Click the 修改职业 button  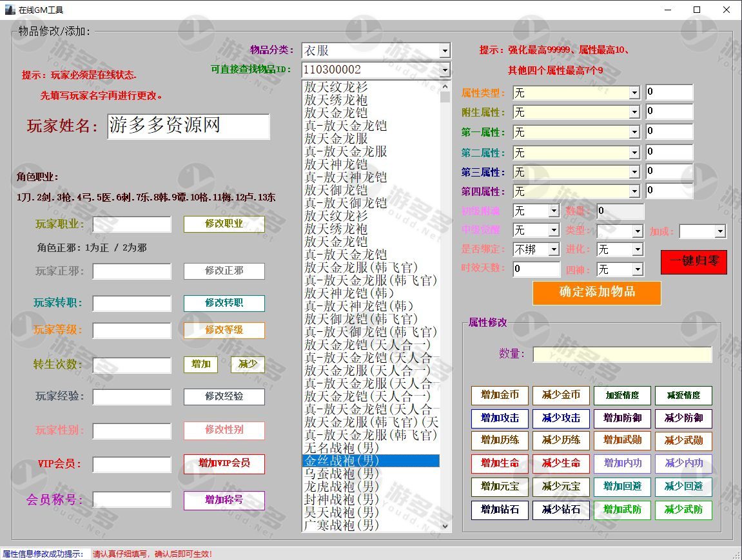click(224, 224)
